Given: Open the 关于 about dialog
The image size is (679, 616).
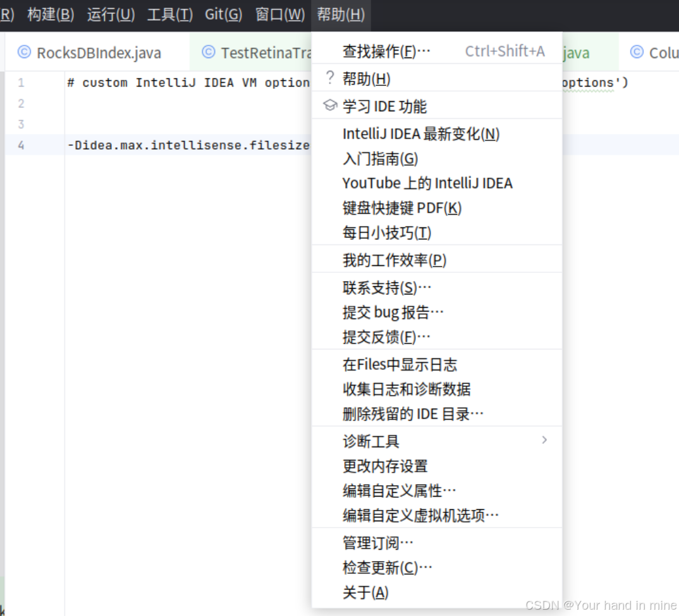Looking at the screenshot, I should pyautogui.click(x=364, y=592).
